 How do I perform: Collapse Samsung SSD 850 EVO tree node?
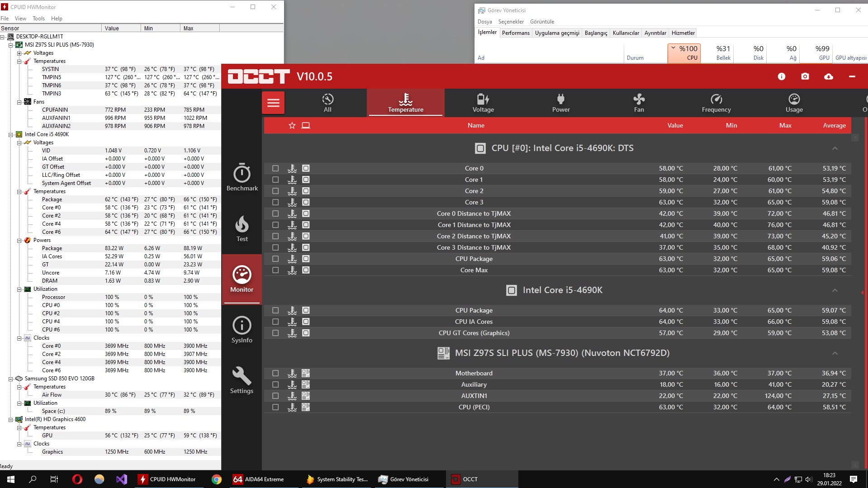(11, 379)
